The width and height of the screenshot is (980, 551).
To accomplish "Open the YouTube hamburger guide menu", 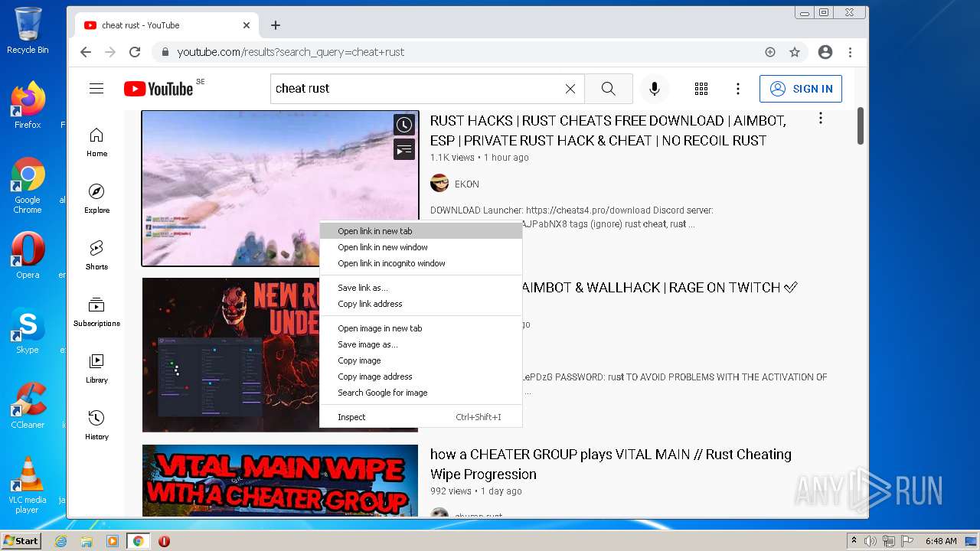I will click(96, 89).
